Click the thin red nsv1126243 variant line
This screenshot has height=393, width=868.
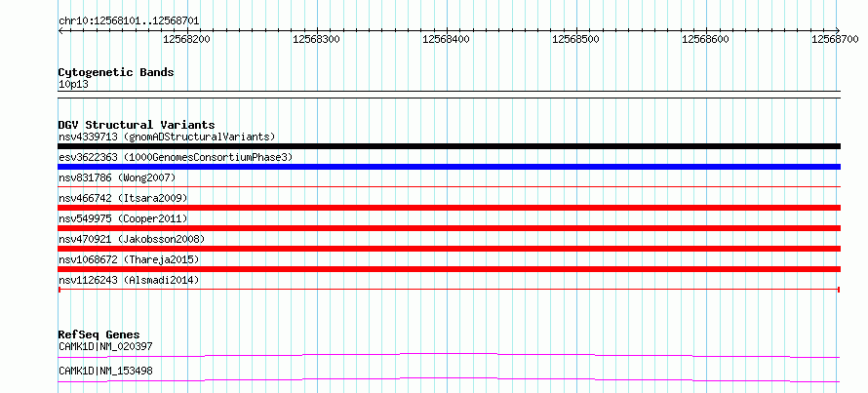tap(449, 290)
